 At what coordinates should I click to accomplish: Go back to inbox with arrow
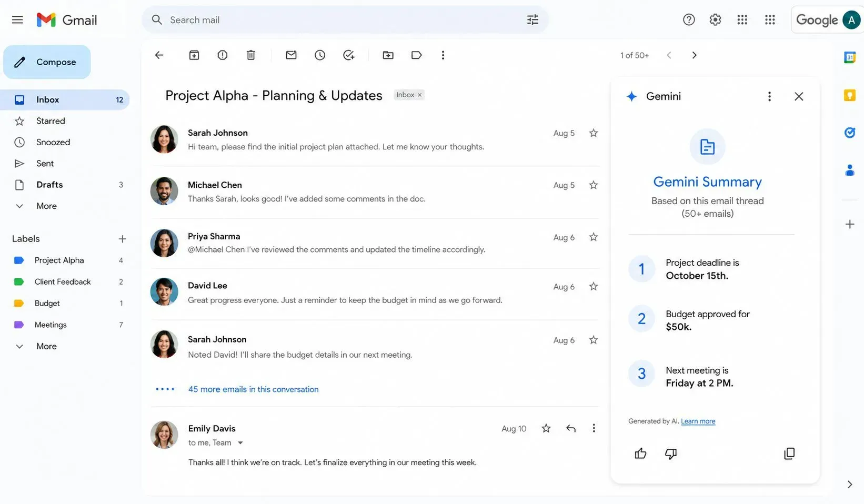tap(159, 55)
